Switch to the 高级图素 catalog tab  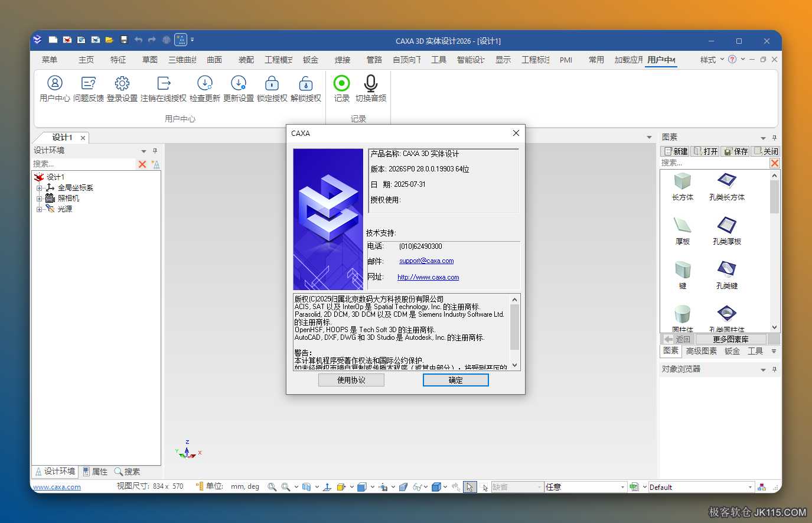point(702,351)
